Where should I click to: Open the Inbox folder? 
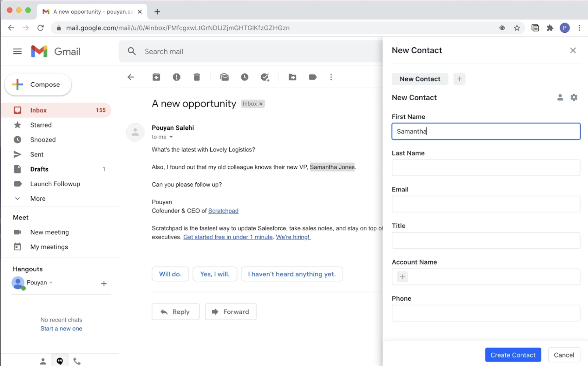(x=57, y=110)
